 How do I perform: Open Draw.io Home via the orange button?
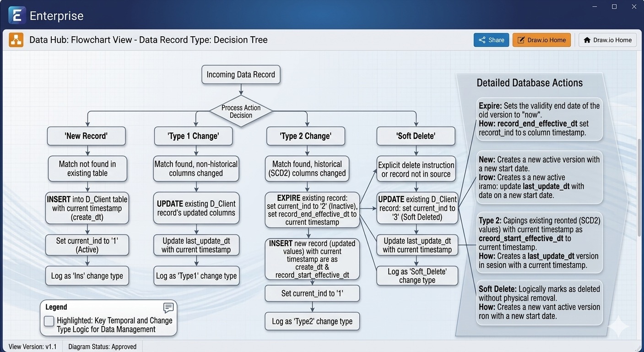[541, 40]
